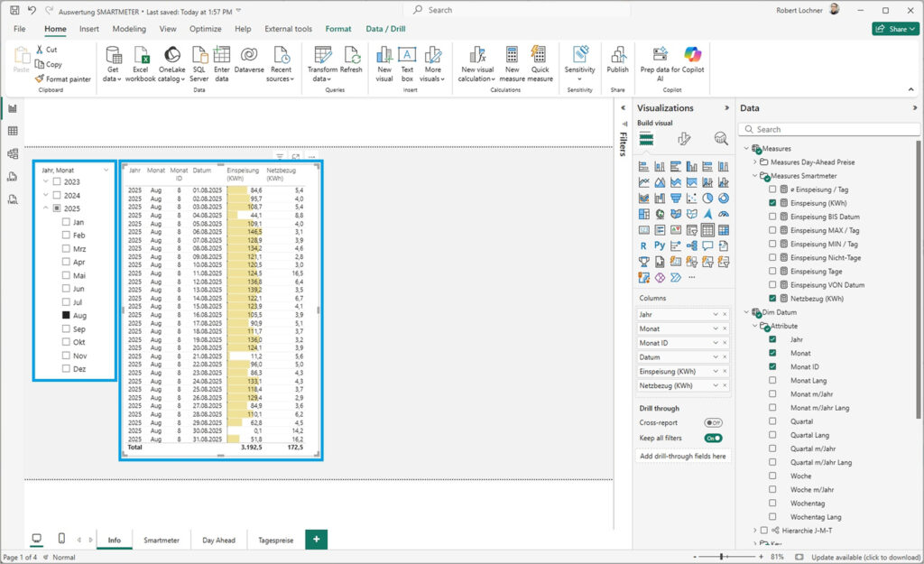Create a Quick measure
Viewport: 924px width, 564px height.
540,64
